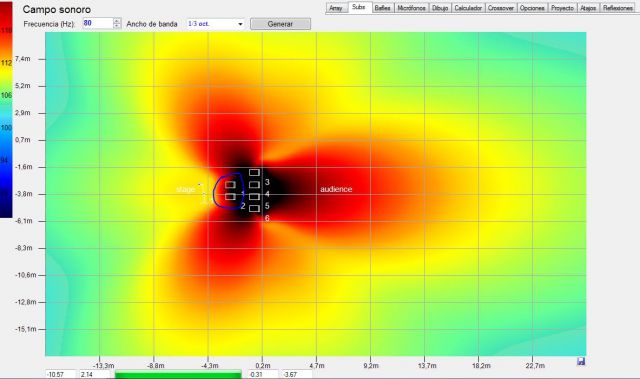Click the 22,7m label on the horizontal axis

pyautogui.click(x=535, y=366)
